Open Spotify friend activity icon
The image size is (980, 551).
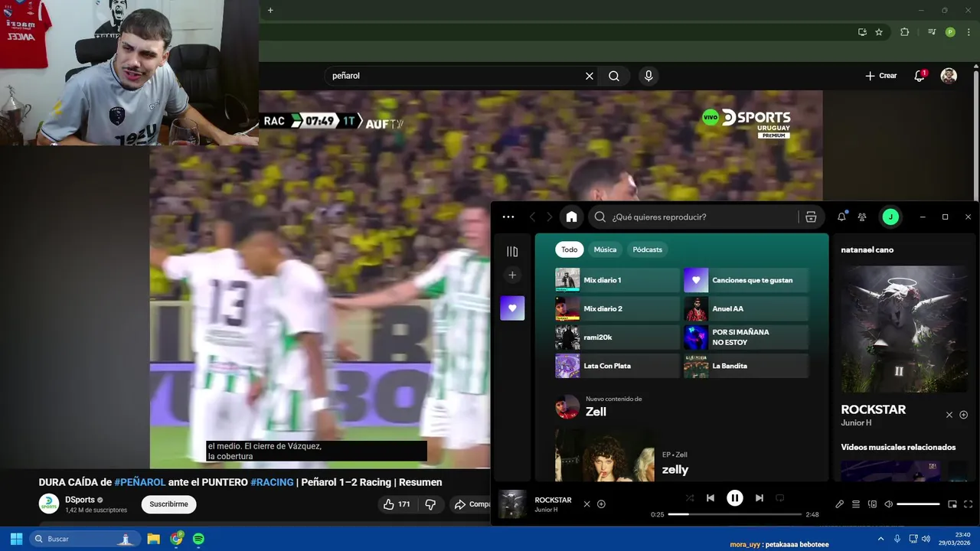coord(862,217)
